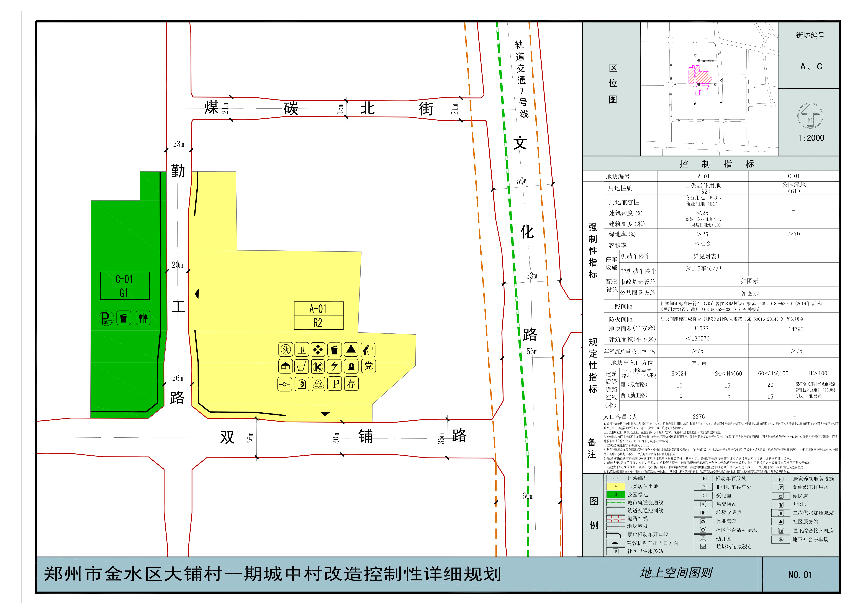
Task: Click the heat exchange station icon on plot A-01
Action: click(285, 384)
